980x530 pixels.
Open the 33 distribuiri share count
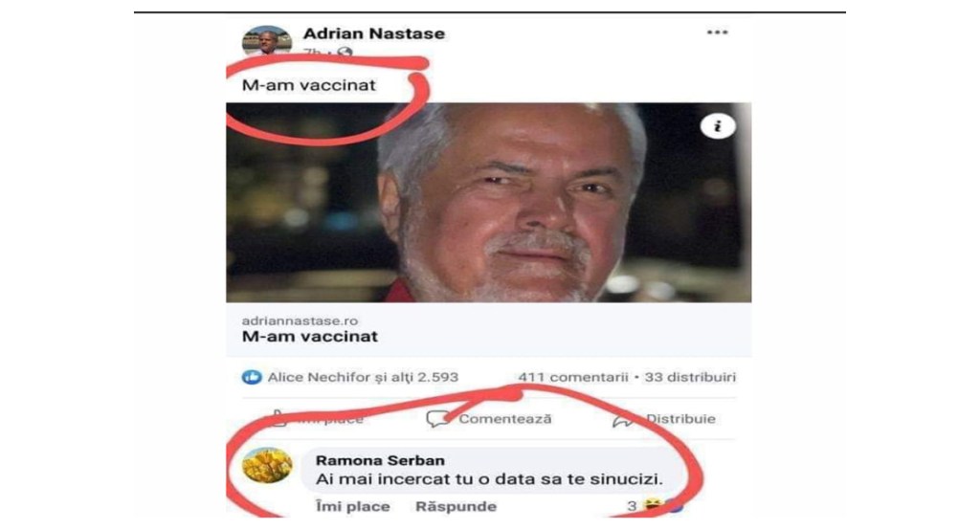[x=690, y=378]
